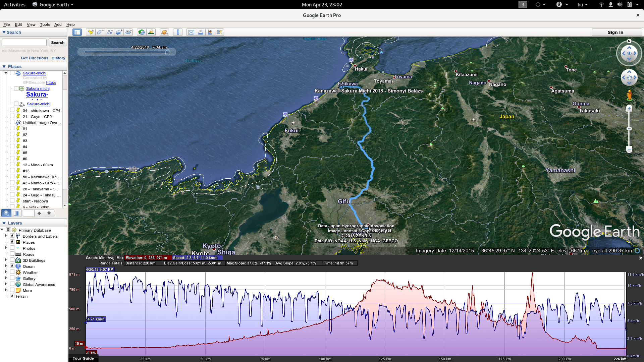This screenshot has width=644, height=362.
Task: Enable the 3D Buildings layer
Action: [x=12, y=260]
